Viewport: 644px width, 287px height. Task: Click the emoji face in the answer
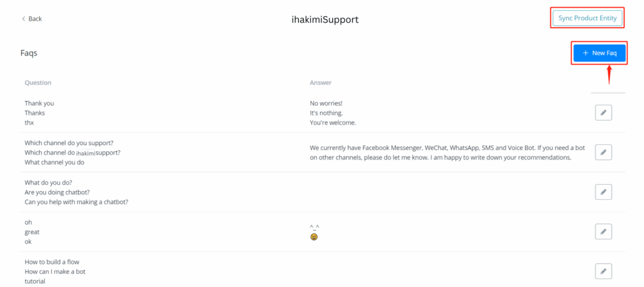pyautogui.click(x=314, y=237)
